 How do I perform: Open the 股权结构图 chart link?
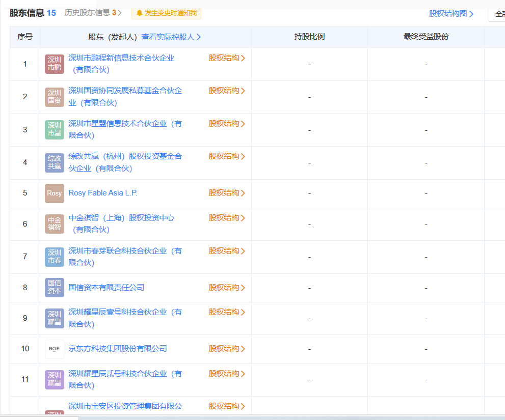451,14
